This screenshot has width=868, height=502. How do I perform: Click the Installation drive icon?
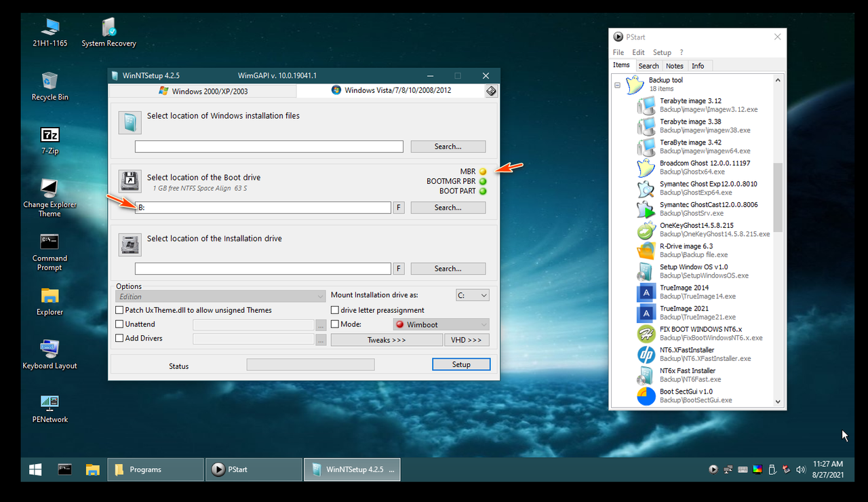[130, 245]
